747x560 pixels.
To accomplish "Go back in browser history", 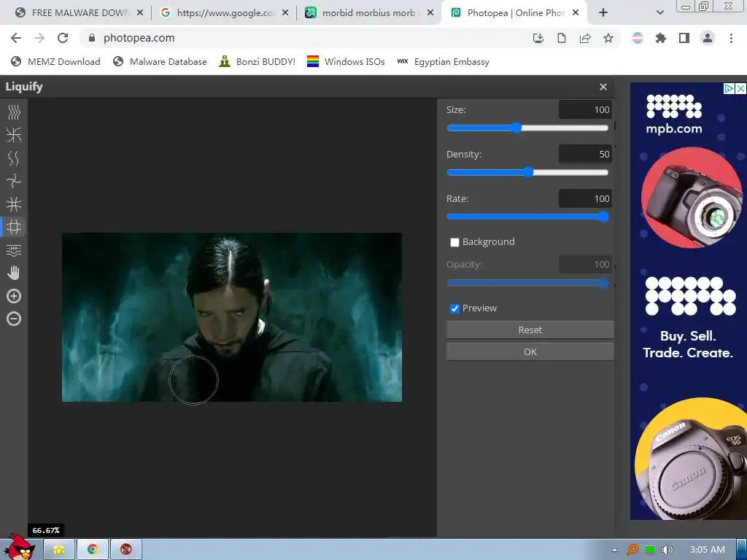I will [x=16, y=38].
